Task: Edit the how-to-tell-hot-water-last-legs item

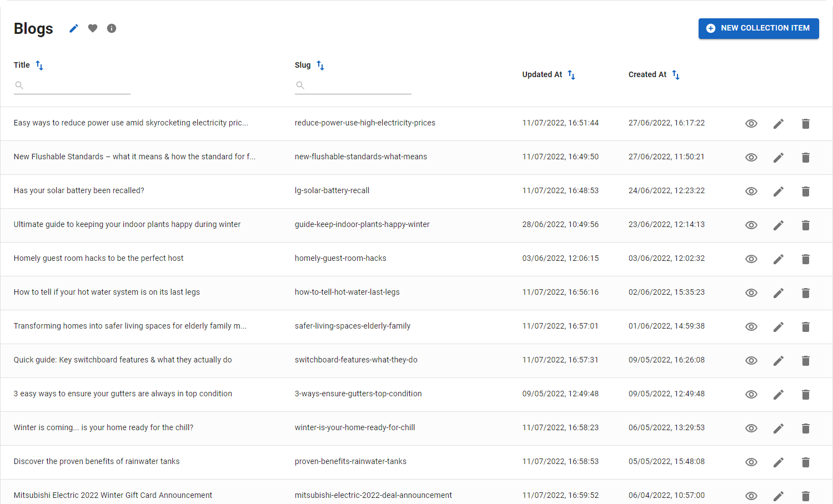Action: coord(779,293)
